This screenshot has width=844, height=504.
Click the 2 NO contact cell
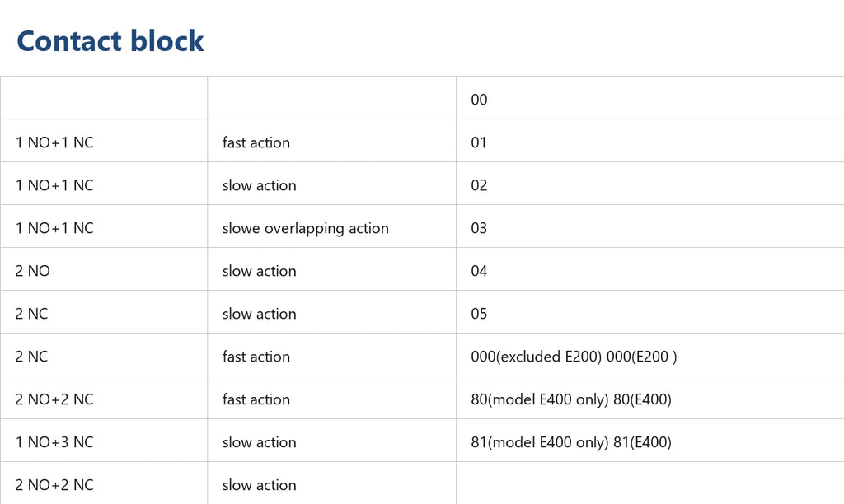[x=104, y=269]
